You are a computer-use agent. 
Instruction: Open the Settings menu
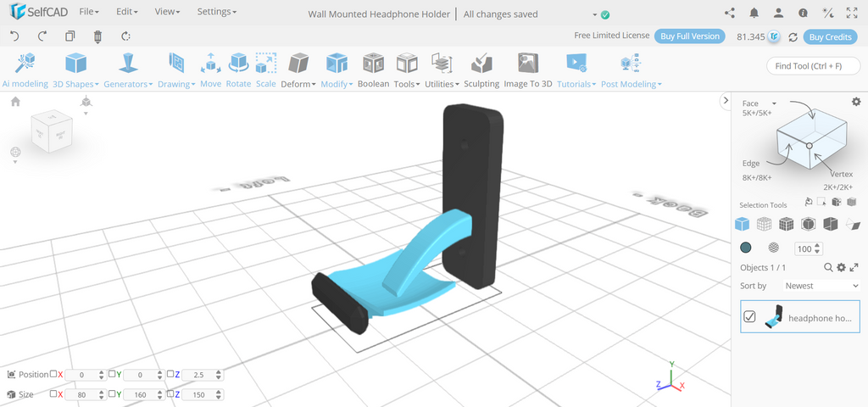pos(216,12)
